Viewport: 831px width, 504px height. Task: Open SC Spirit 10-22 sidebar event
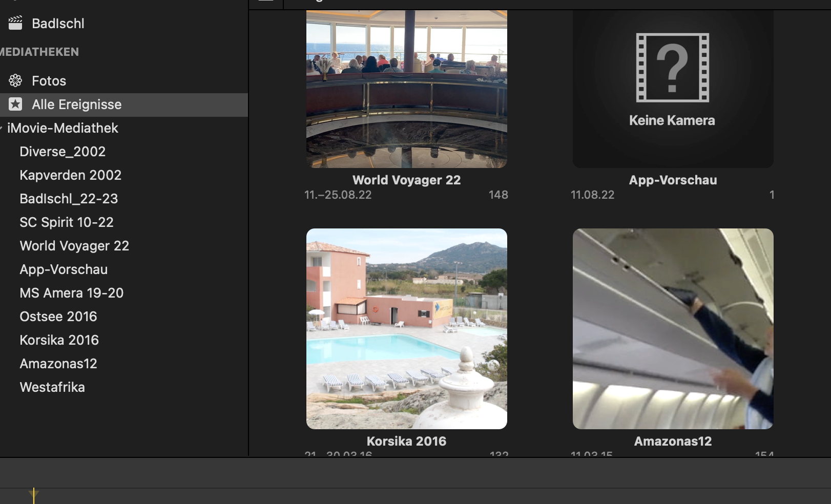pyautogui.click(x=67, y=222)
